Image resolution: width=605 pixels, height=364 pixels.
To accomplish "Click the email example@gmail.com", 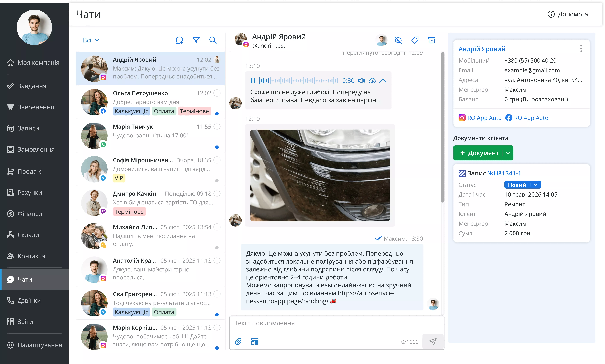I will (x=532, y=70).
